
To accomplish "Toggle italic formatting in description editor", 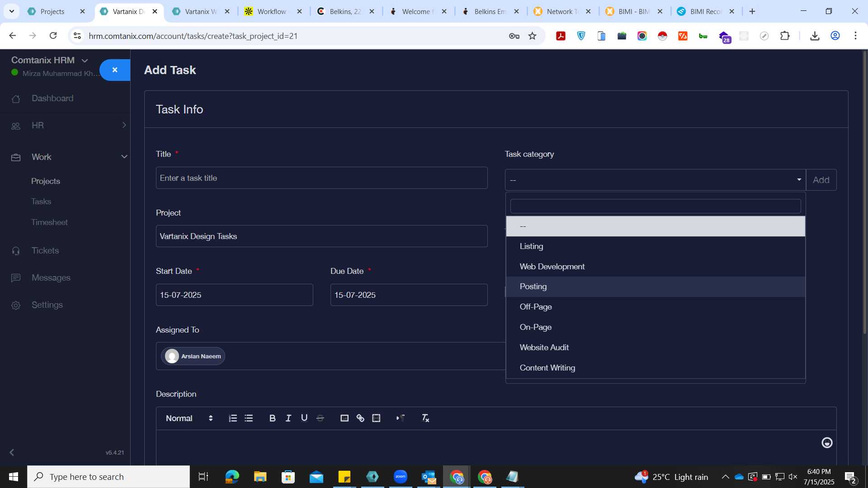I will (x=288, y=418).
